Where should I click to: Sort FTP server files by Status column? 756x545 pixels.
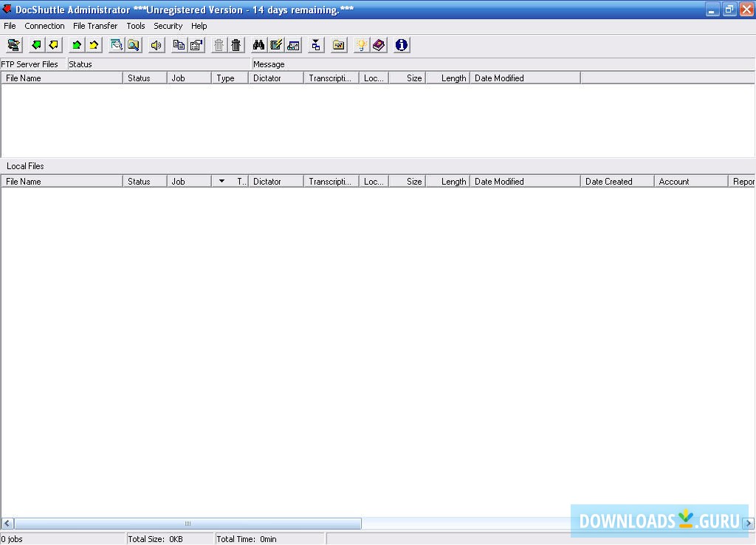145,78
